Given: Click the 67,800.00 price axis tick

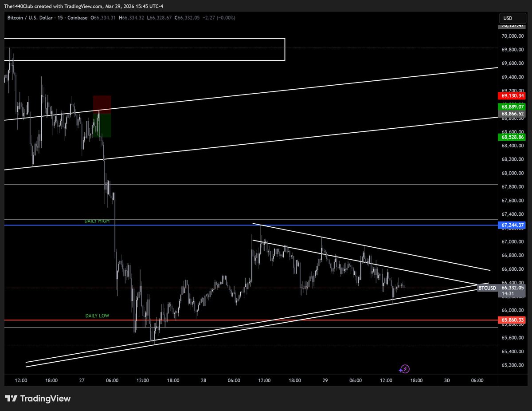Looking at the screenshot, I should 513,187.
